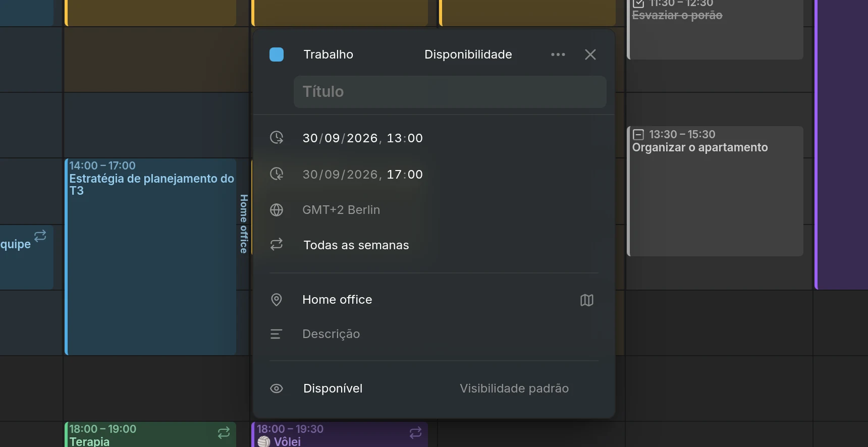Click the blue calendar color swatch
The width and height of the screenshot is (868, 447).
[277, 54]
